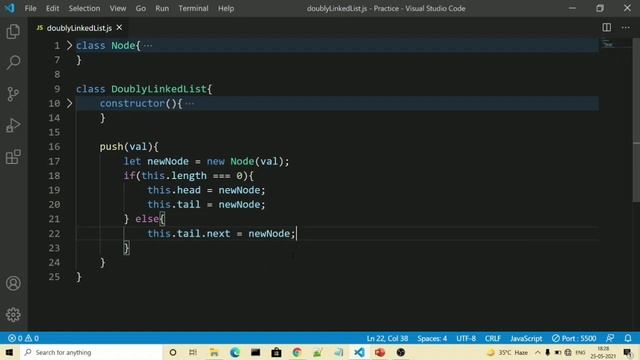640x360 pixels.
Task: Open the Help menu
Action: [x=226, y=8]
